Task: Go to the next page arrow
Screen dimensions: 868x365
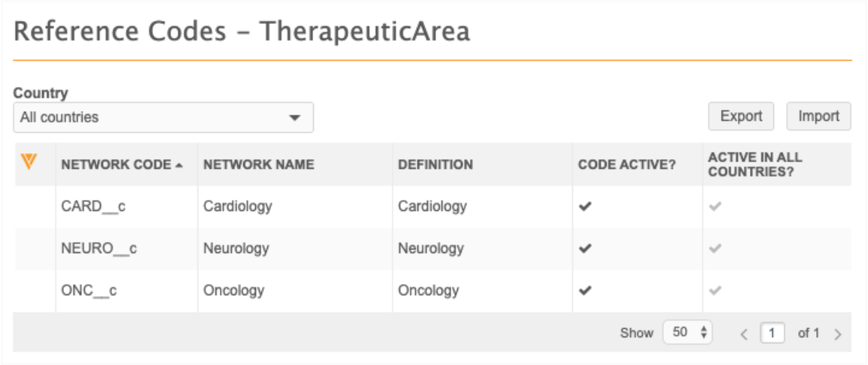Action: tap(838, 333)
